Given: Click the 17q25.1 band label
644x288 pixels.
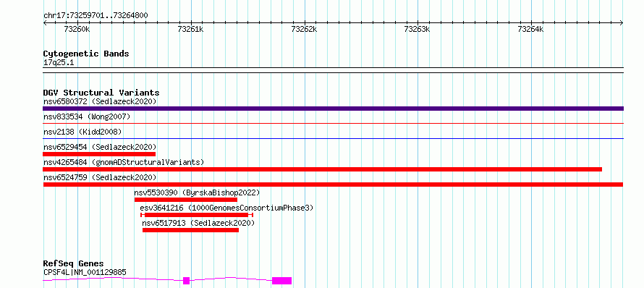Looking at the screenshot, I should point(59,63).
